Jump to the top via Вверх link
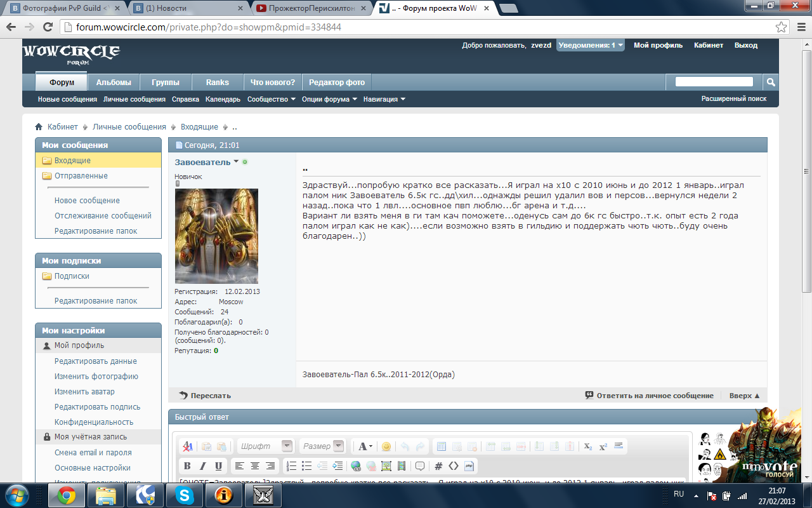Image resolution: width=812 pixels, height=508 pixels. 745,395
